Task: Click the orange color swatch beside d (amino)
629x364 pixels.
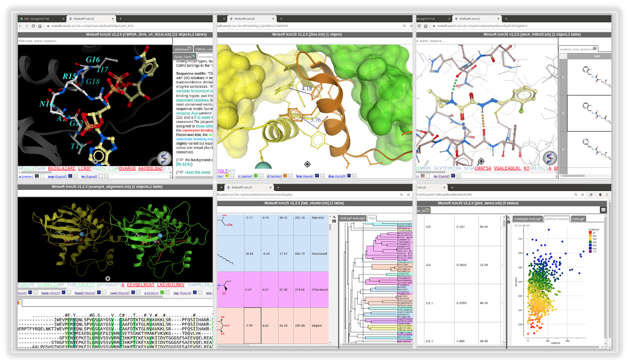Action: coord(285,176)
